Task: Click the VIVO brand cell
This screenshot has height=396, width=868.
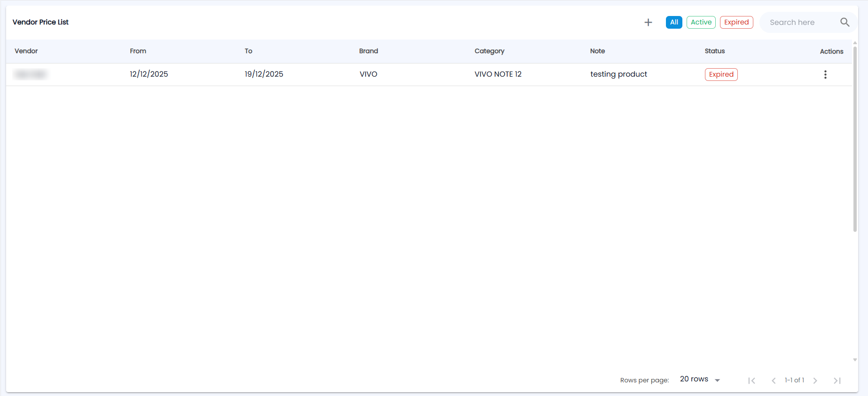Action: click(368, 74)
